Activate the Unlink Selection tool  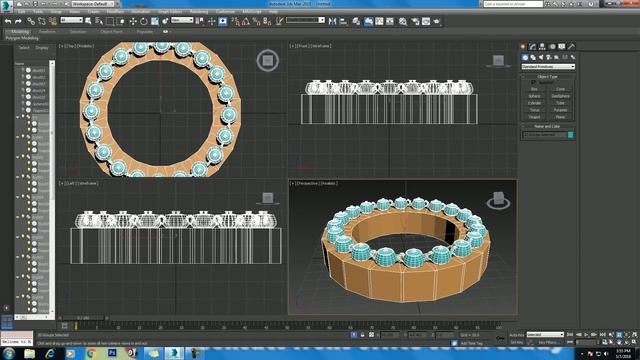pyautogui.click(x=42, y=21)
